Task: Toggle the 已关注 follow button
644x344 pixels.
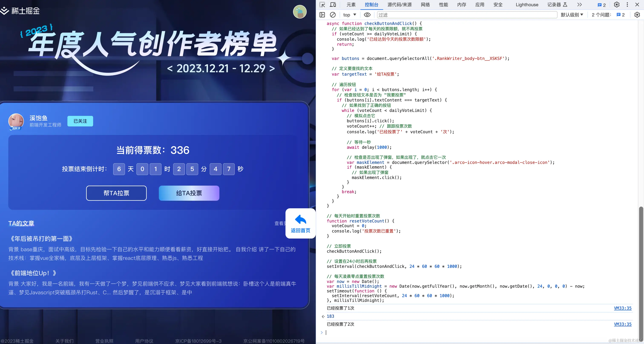Action: [x=80, y=121]
